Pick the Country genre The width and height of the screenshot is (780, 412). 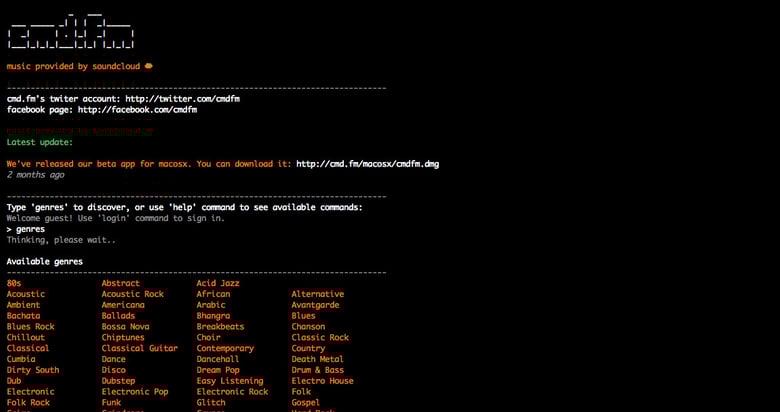click(x=308, y=348)
